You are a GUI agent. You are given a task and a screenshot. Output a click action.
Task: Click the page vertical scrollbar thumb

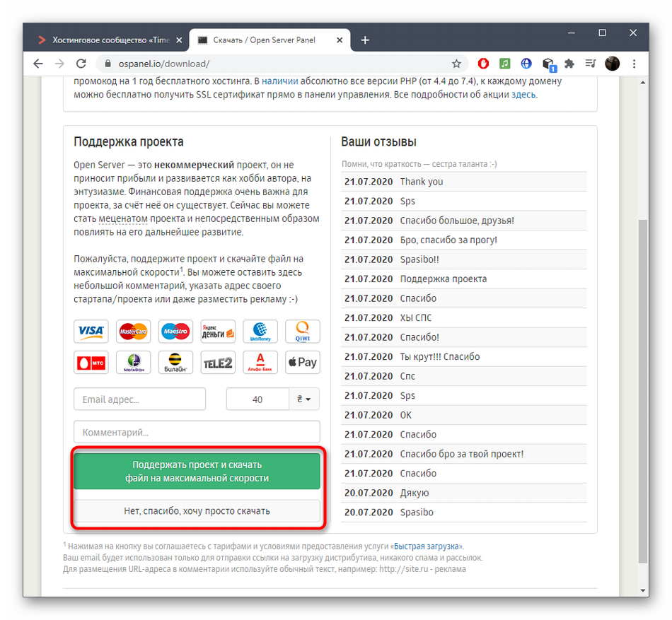point(642,392)
